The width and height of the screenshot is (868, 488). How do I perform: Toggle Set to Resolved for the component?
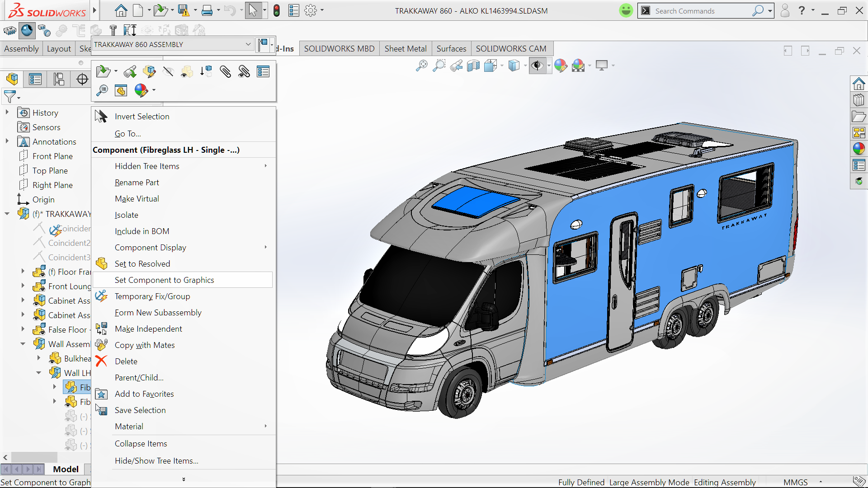pos(142,263)
